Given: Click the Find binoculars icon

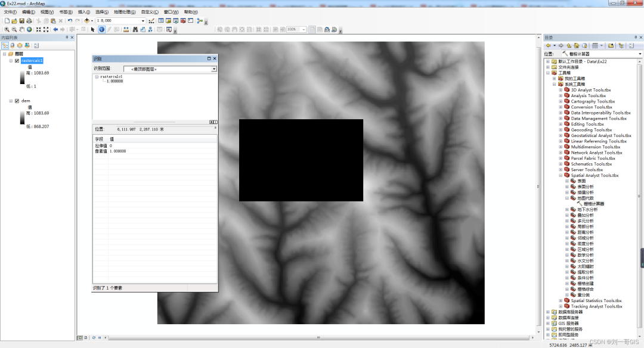Looking at the screenshot, I should [135, 30].
